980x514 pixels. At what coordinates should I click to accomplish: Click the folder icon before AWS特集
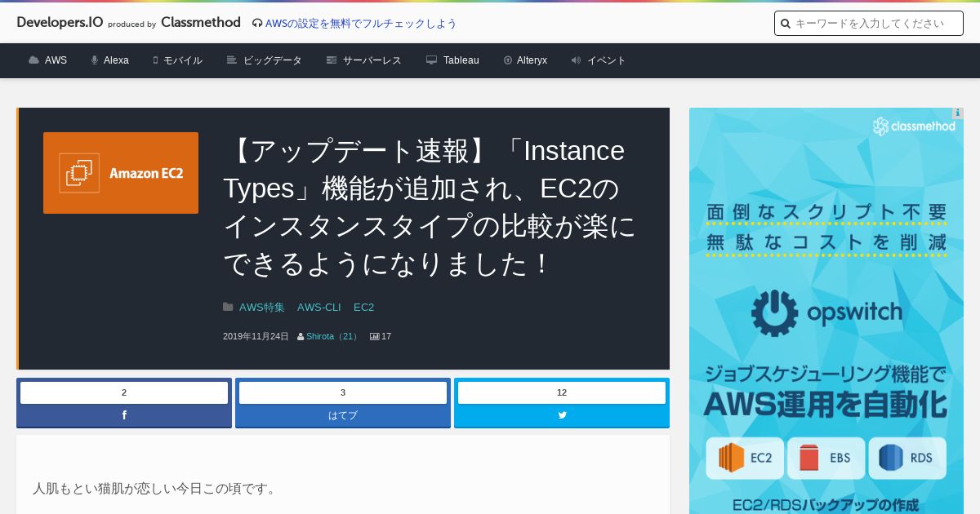coord(228,307)
